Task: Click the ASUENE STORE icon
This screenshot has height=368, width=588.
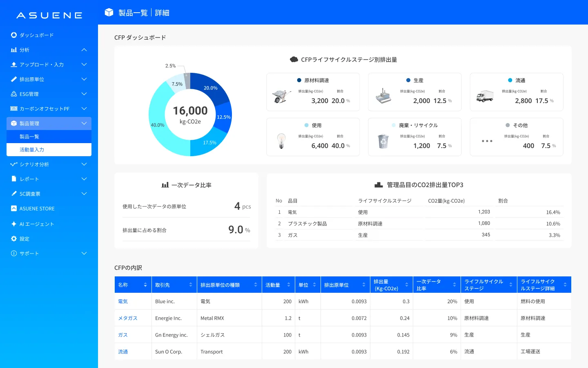Action: coord(14,209)
